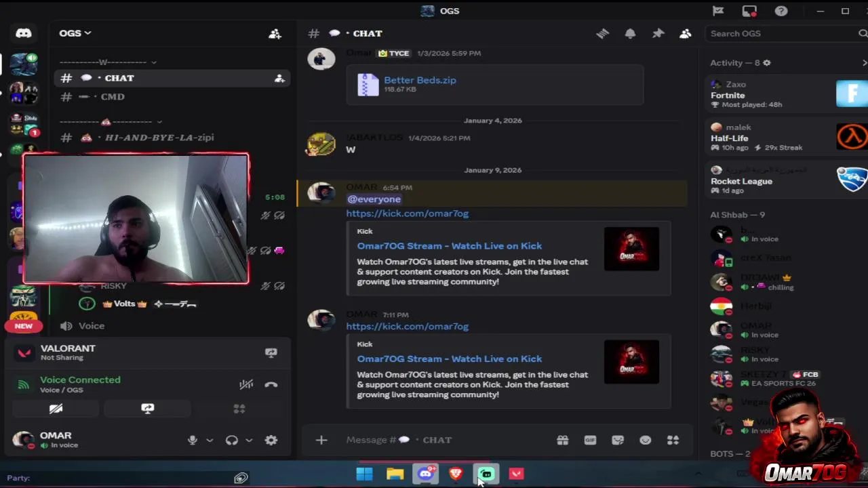Open the GIF picker
The height and width of the screenshot is (488, 868).
pyautogui.click(x=590, y=440)
